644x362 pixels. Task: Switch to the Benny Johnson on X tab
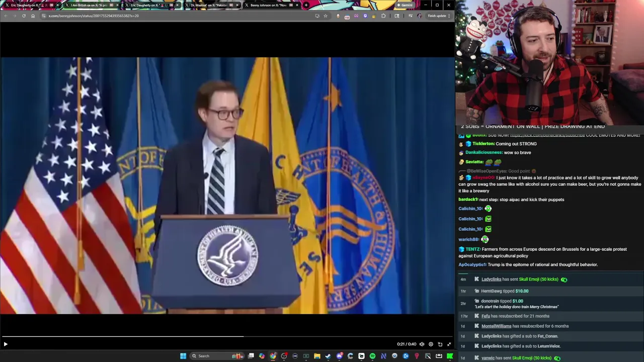pyautogui.click(x=272, y=5)
